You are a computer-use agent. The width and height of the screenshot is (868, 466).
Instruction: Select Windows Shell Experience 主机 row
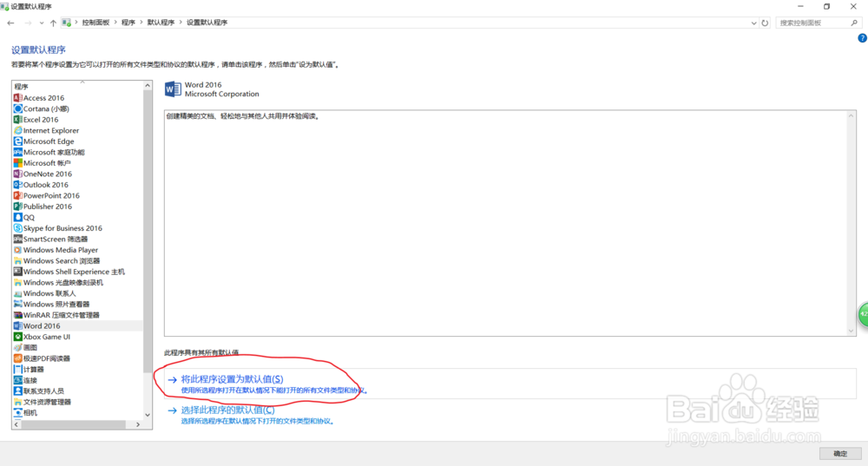(77, 272)
